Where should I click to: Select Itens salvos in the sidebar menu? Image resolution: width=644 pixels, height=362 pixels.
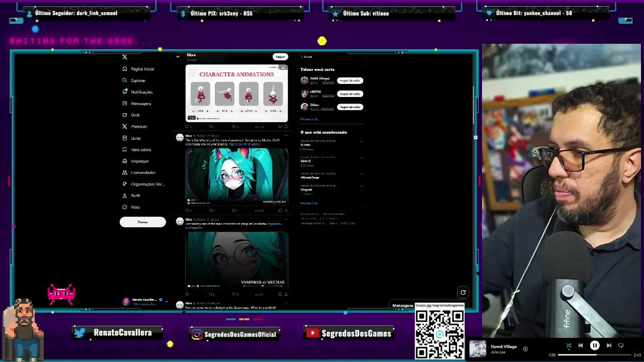tap(141, 150)
